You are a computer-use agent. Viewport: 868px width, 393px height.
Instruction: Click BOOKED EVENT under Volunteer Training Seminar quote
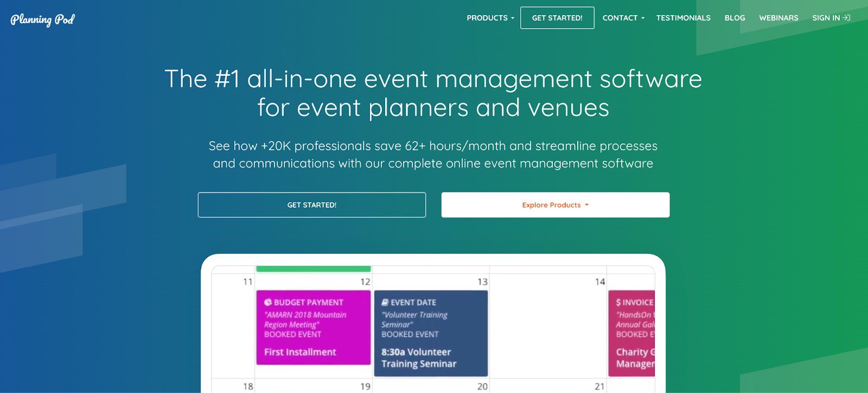(x=410, y=334)
